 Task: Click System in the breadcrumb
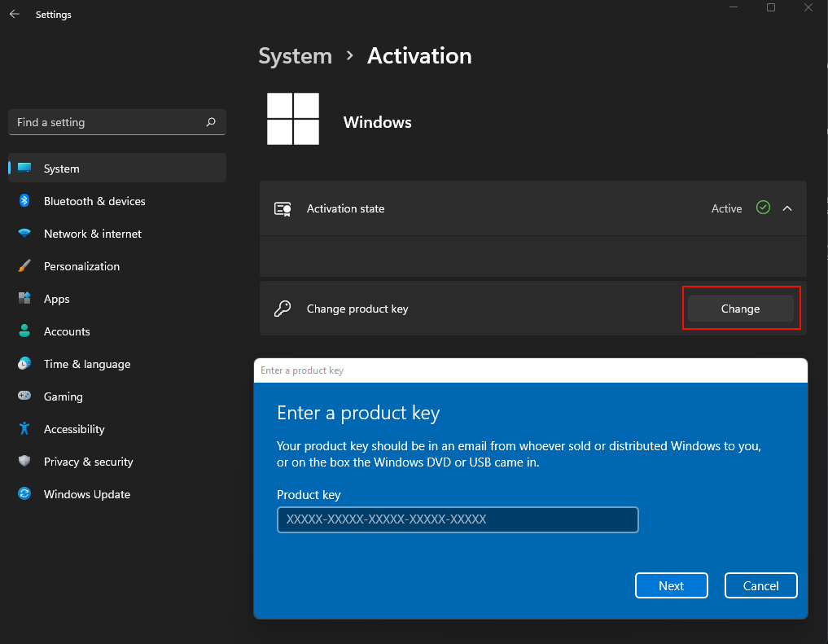click(296, 56)
